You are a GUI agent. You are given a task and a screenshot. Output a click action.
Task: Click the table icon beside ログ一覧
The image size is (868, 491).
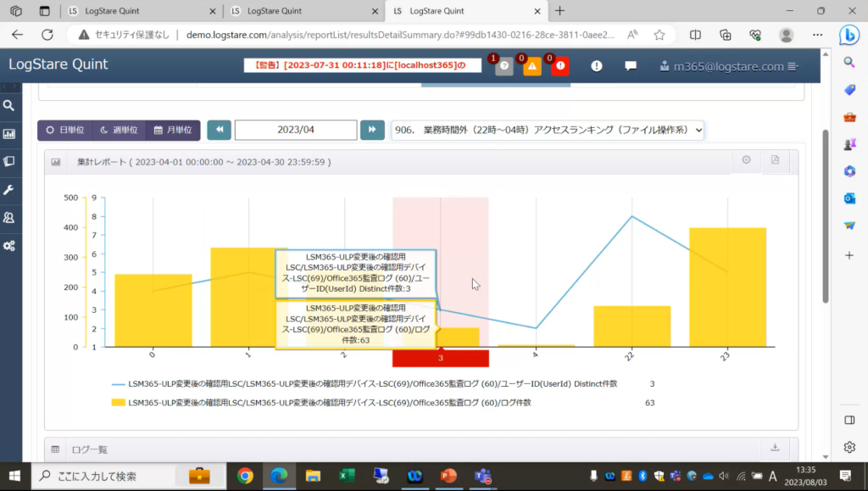coord(55,449)
